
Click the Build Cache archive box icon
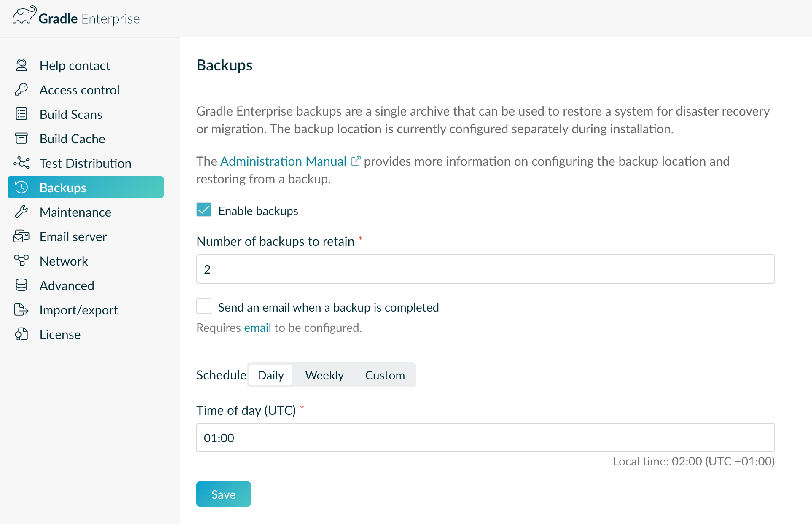click(x=22, y=138)
